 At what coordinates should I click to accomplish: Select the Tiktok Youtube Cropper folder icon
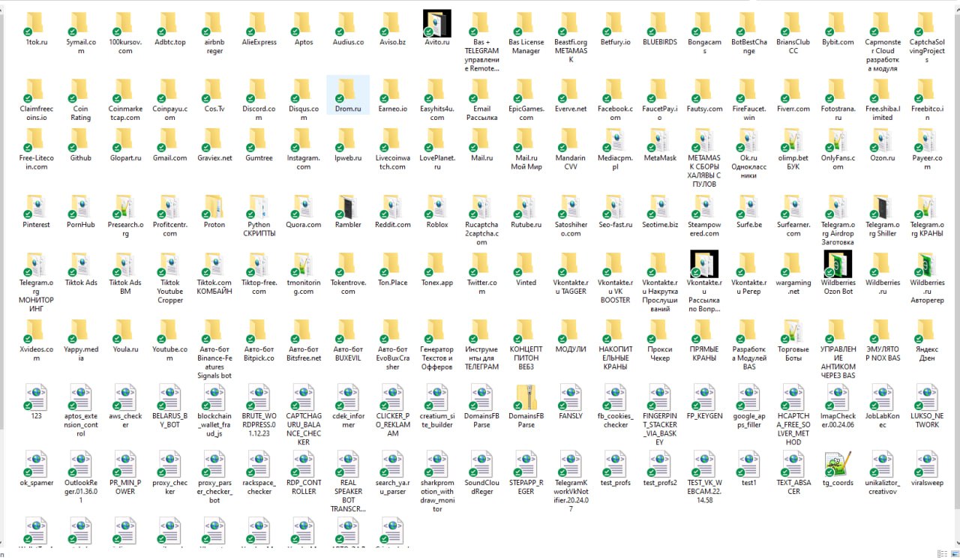tap(169, 264)
